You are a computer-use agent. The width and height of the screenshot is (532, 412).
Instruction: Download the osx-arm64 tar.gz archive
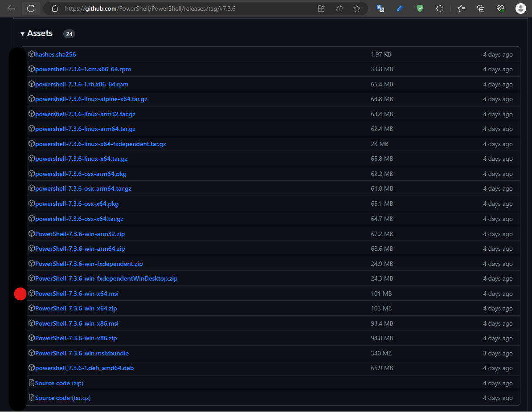pyautogui.click(x=83, y=188)
